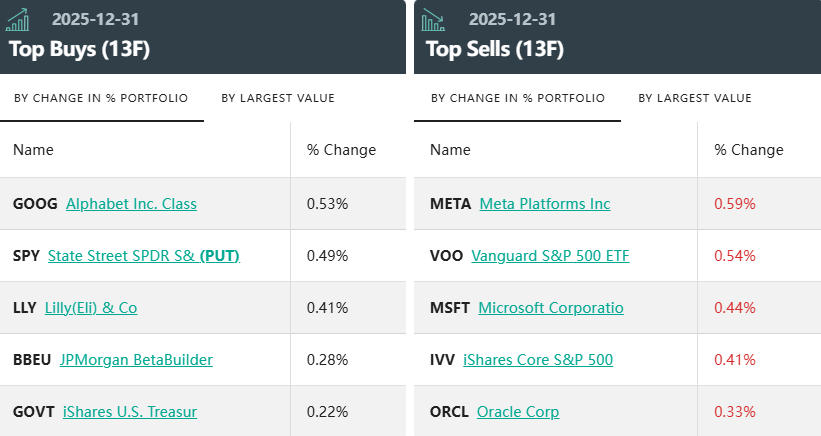Open the JPMorgan BetaBuilder link
The image size is (821, 436).
pos(136,360)
